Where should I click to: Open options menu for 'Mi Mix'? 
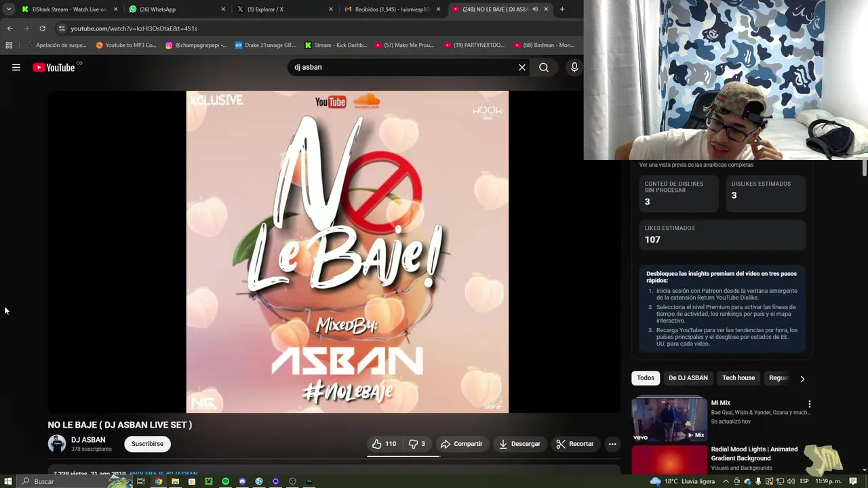(x=809, y=404)
